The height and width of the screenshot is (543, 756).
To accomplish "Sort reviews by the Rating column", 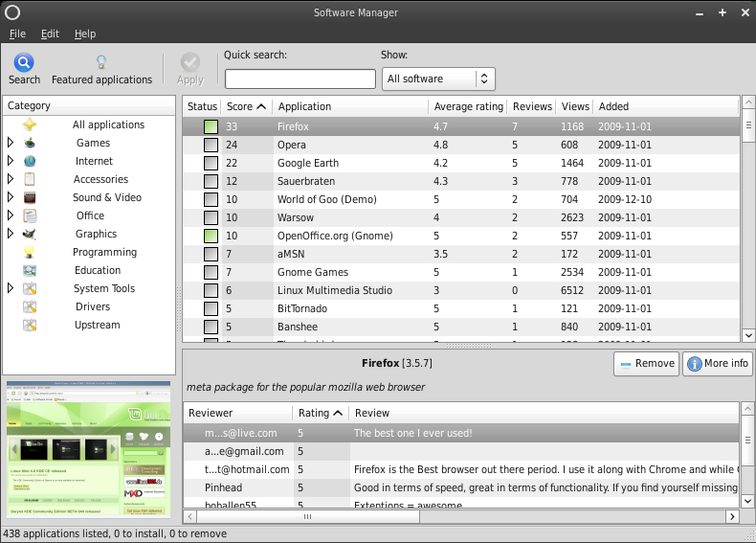I will 321,413.
